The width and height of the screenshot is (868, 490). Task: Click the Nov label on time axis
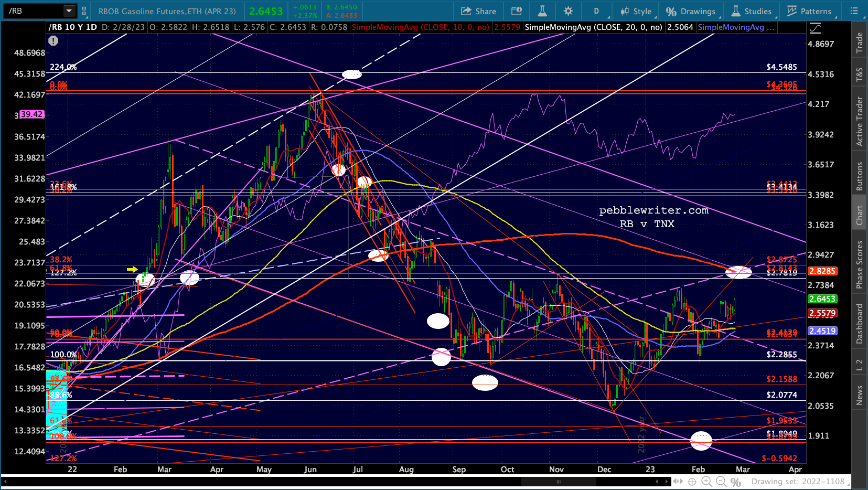tap(556, 470)
